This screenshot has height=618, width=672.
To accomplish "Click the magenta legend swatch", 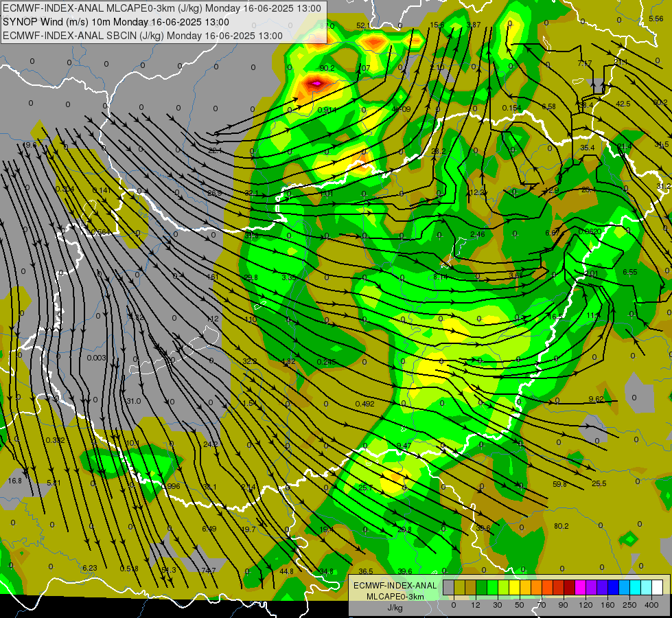I will point(581,587).
